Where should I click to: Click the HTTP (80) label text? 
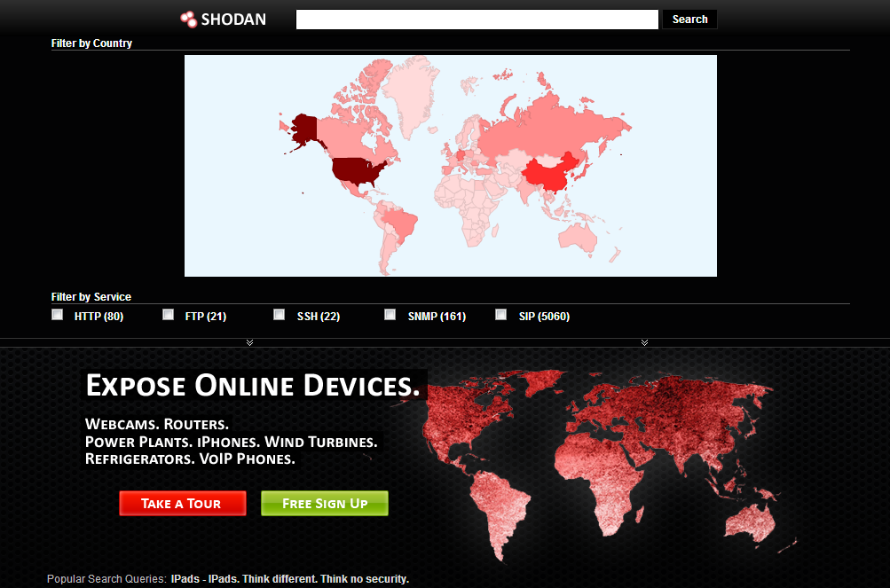(98, 317)
